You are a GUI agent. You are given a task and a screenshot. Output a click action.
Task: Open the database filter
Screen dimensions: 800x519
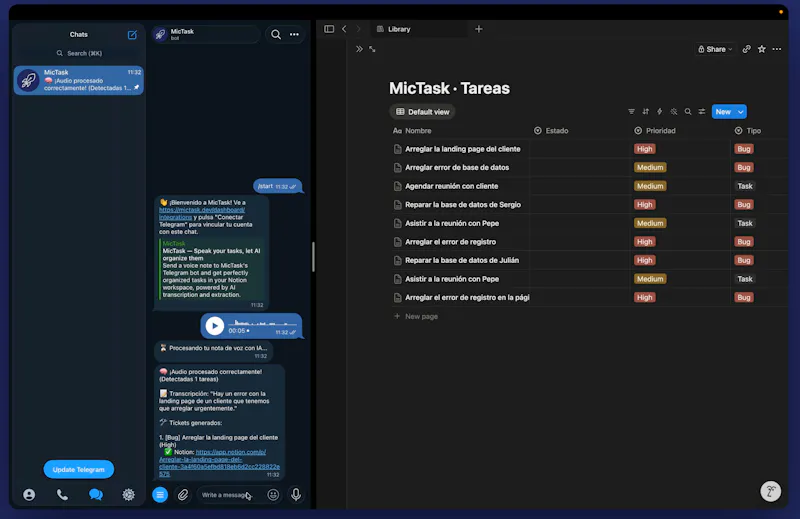pos(632,112)
